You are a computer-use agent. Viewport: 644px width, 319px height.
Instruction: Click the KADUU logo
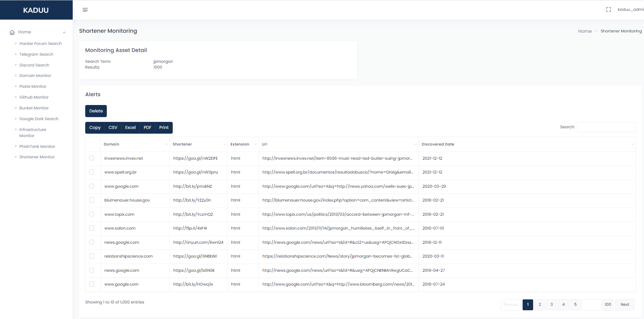tap(36, 10)
